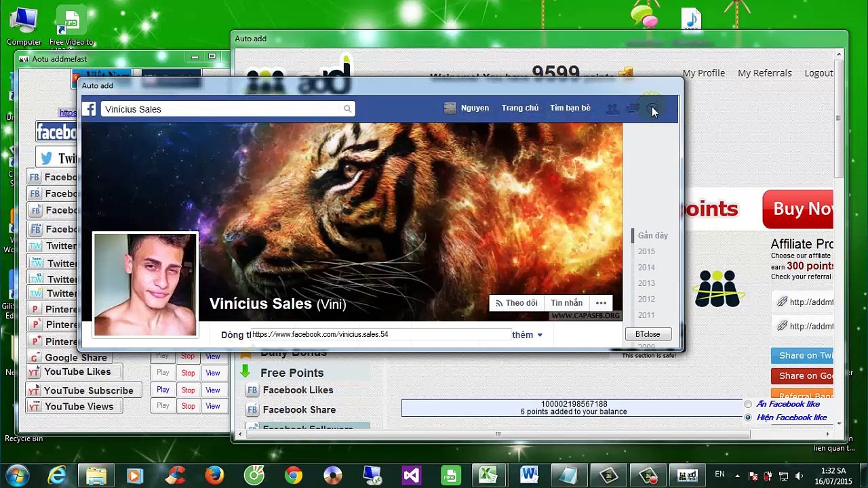Image resolution: width=868 pixels, height=488 pixels.
Task: Launch Internet Explorer from the taskbar
Action: pos(57,475)
